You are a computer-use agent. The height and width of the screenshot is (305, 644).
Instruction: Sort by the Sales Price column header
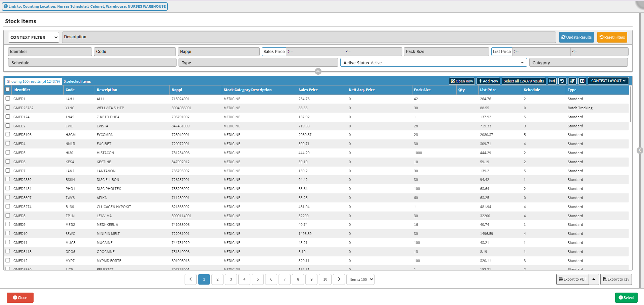pyautogui.click(x=308, y=90)
